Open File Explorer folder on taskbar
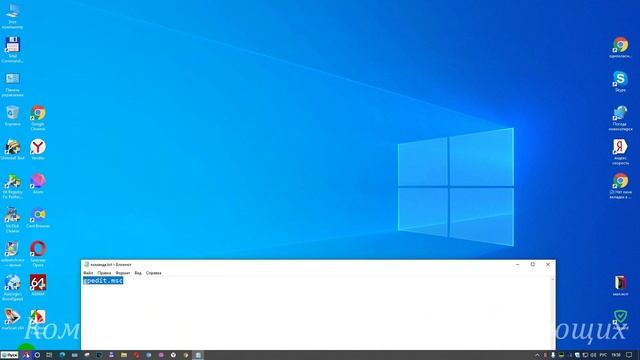Screen dimensions: 640x360 (124, 355)
